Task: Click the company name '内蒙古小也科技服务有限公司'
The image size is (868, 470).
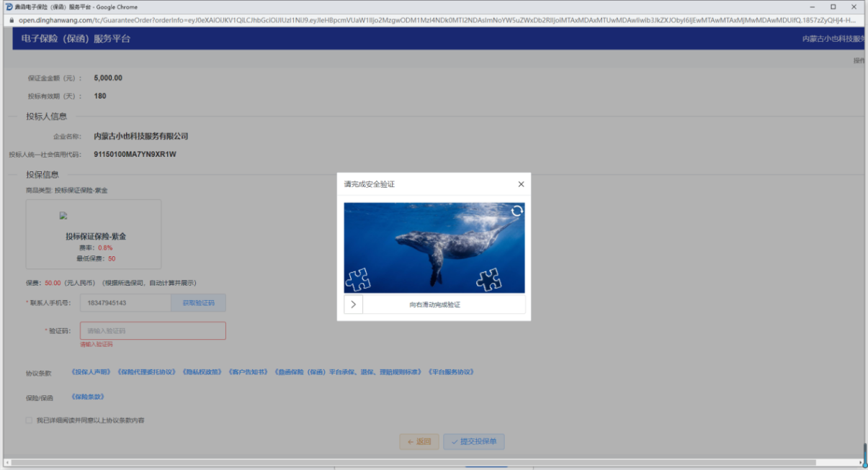Action: (x=141, y=136)
